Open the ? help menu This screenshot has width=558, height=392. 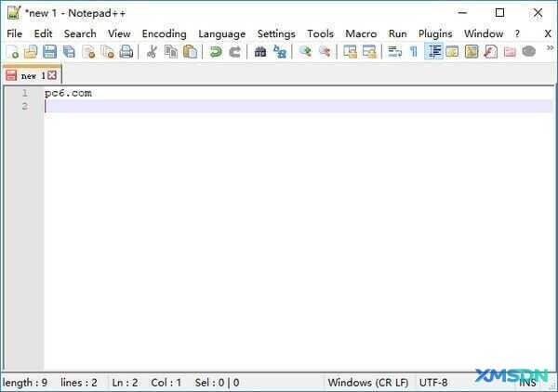(x=517, y=33)
